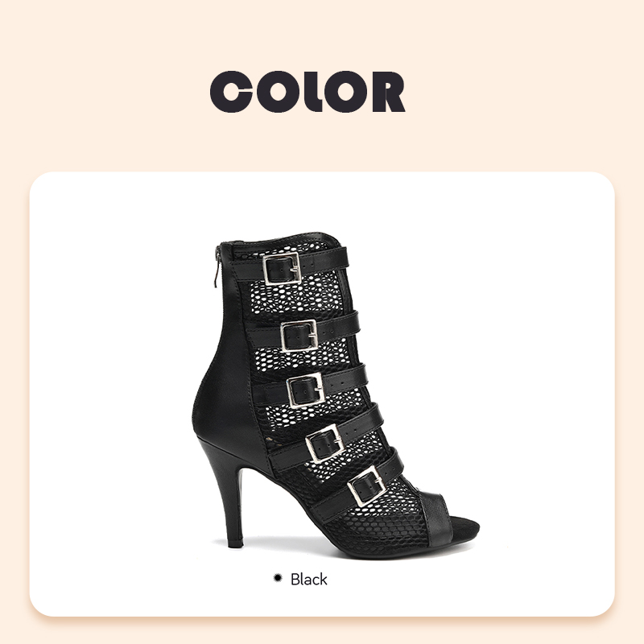Screen dimensions: 644x644
Task: Click the second buckle from the top
Action: [299, 336]
